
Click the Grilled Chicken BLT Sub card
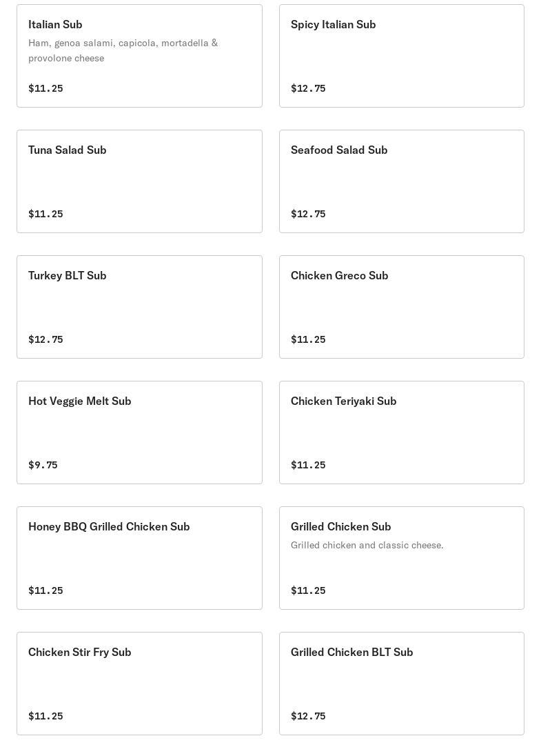(x=401, y=683)
